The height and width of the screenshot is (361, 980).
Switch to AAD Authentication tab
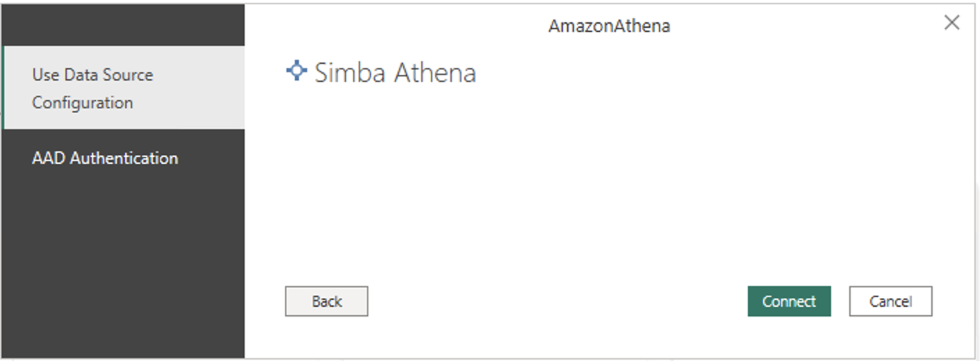click(x=124, y=158)
